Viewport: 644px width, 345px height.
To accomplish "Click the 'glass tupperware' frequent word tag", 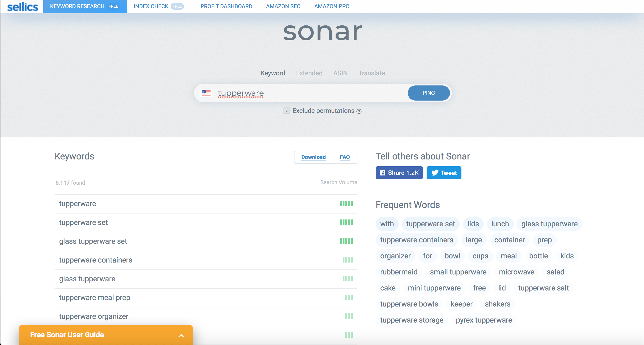I will [549, 224].
